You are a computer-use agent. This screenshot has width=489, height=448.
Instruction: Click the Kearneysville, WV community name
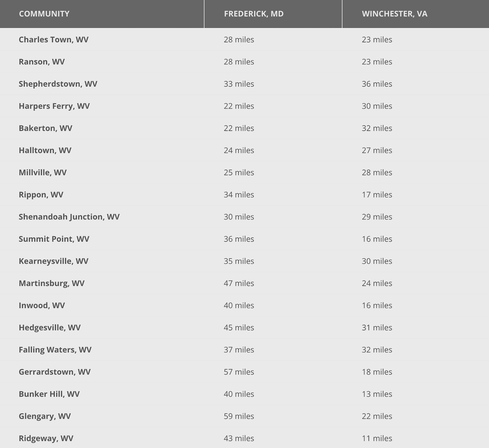click(53, 261)
